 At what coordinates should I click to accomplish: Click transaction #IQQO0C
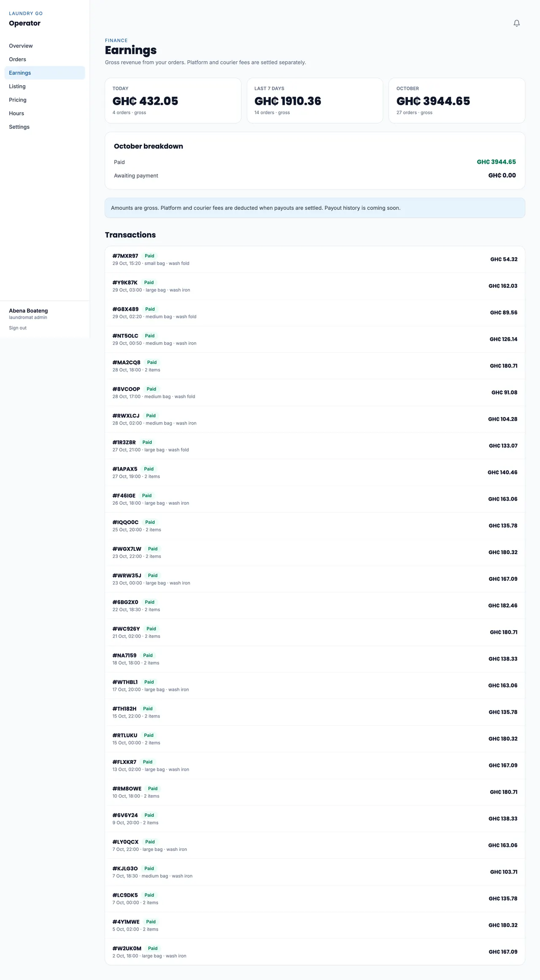point(315,525)
